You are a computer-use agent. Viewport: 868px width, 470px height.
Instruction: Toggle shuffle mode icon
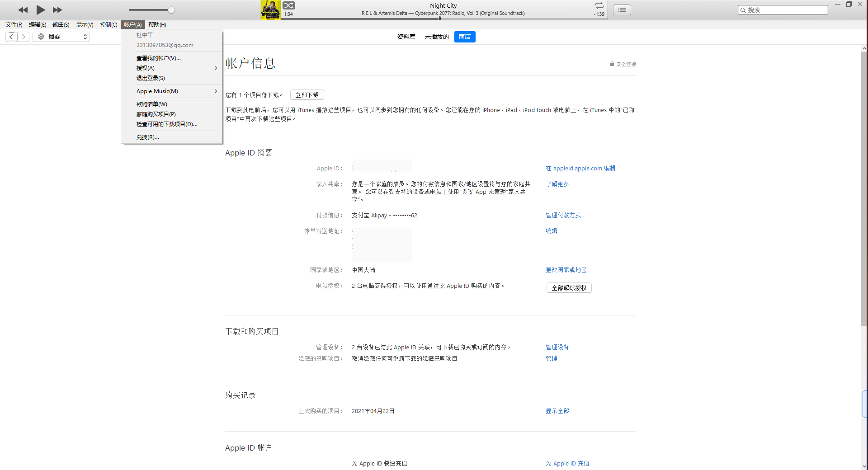click(x=289, y=5)
